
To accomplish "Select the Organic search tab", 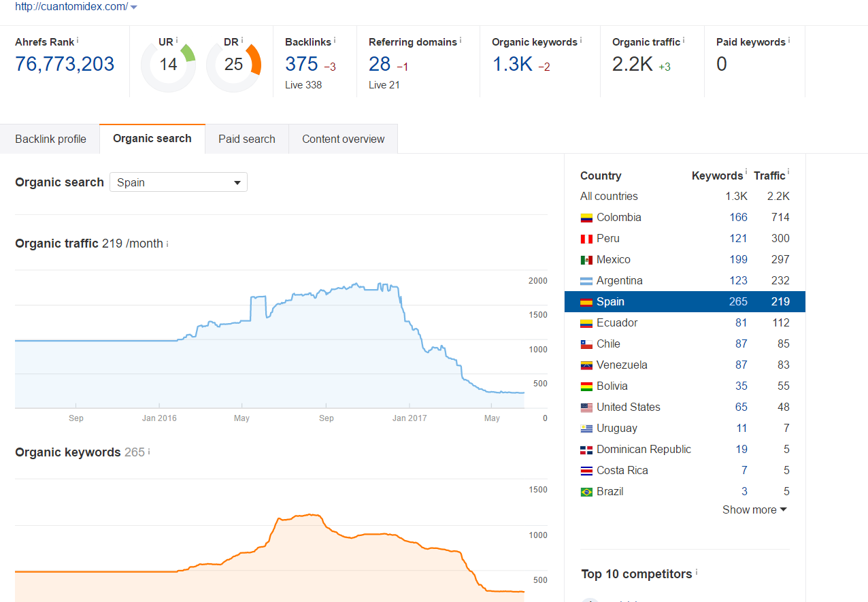I will (x=152, y=139).
